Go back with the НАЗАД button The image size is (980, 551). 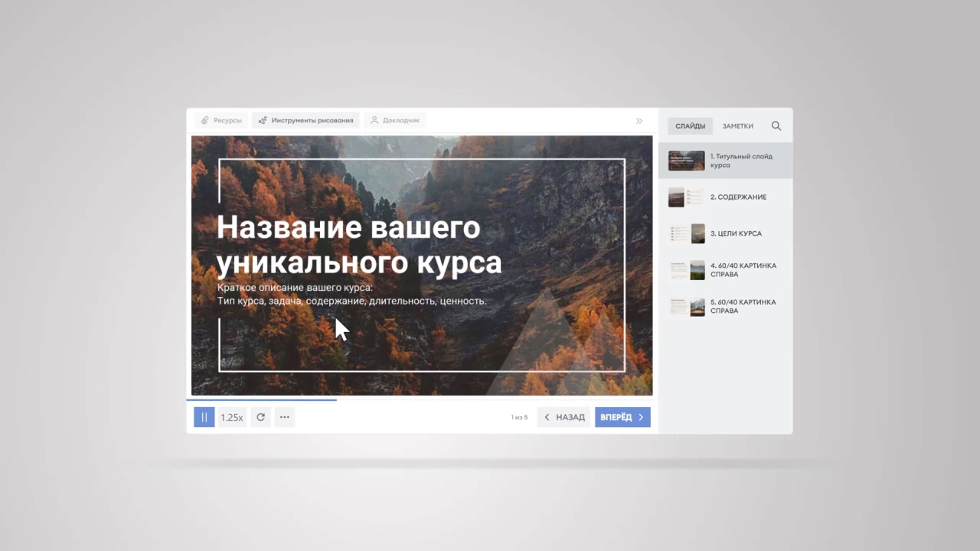(x=564, y=417)
